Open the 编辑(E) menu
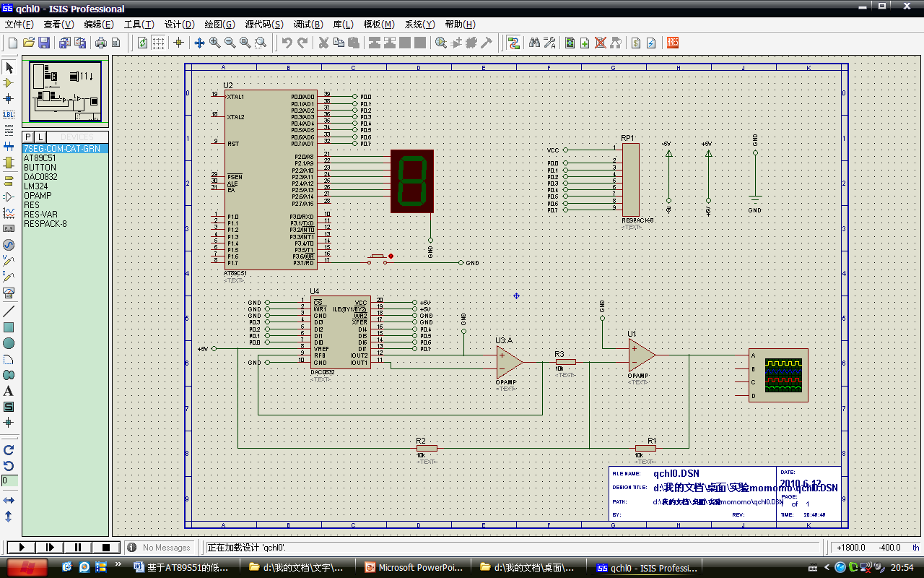Screen dimensions: 924x578 (97, 25)
